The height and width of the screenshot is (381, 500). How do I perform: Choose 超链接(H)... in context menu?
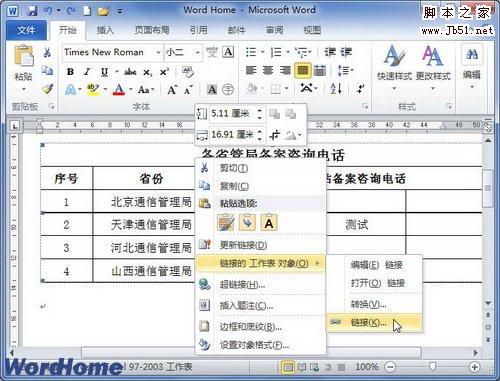click(x=260, y=285)
